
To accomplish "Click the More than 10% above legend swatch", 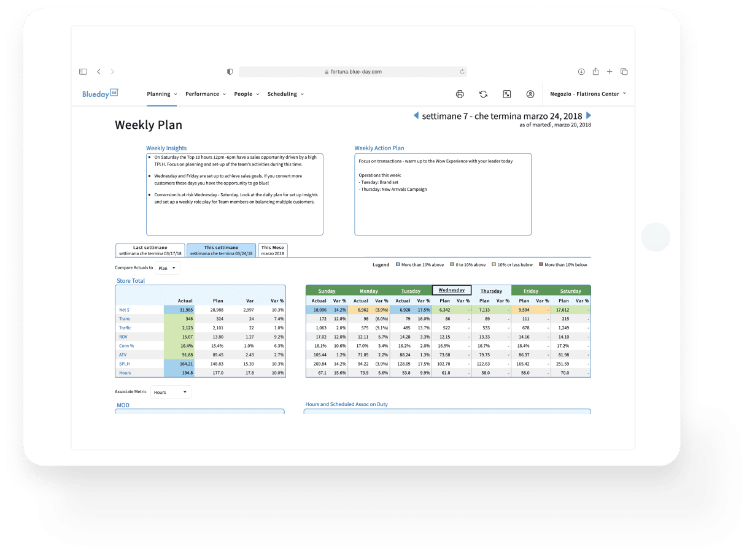I will coord(398,265).
